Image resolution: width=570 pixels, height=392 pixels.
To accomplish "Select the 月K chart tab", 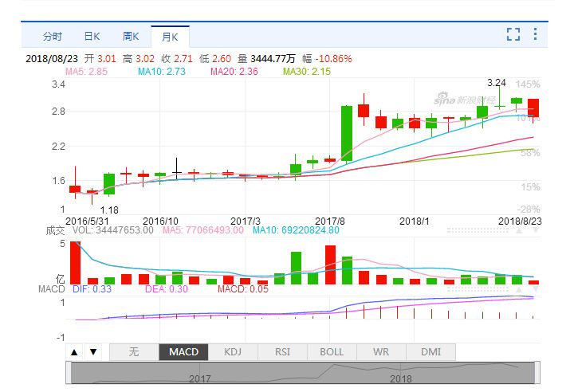I will [x=170, y=36].
